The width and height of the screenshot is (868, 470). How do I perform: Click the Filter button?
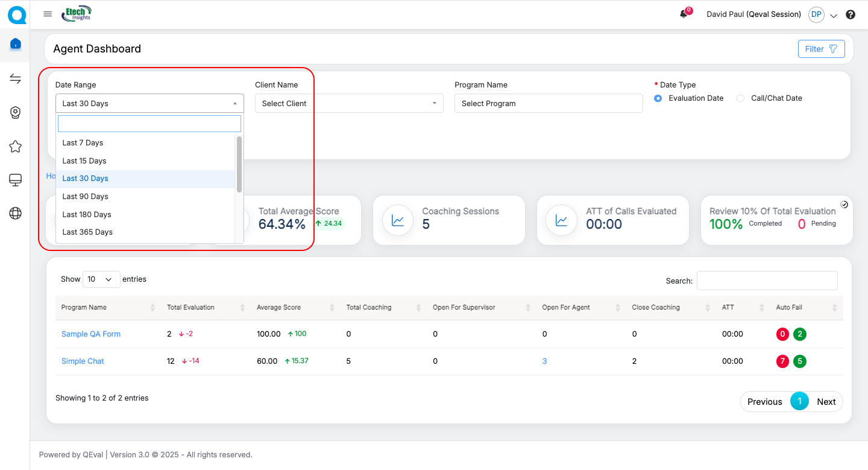pyautogui.click(x=821, y=49)
